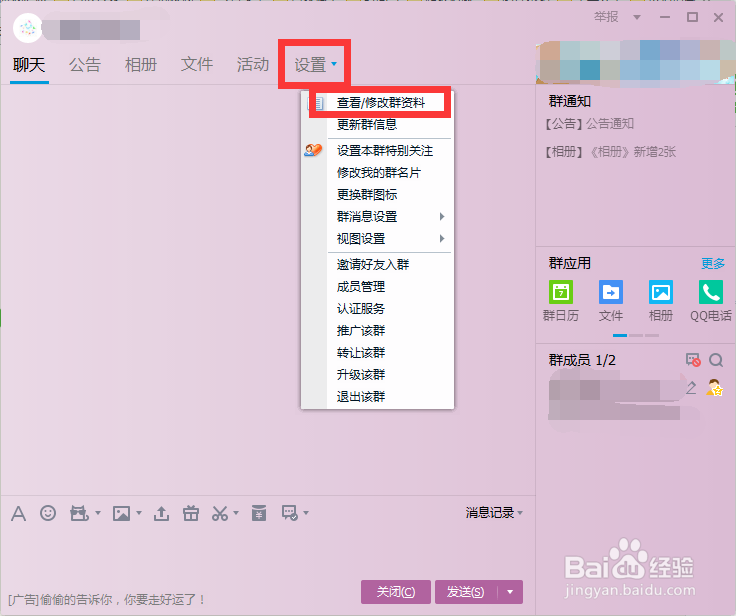
Task: Click the gift box icon
Action: click(191, 513)
